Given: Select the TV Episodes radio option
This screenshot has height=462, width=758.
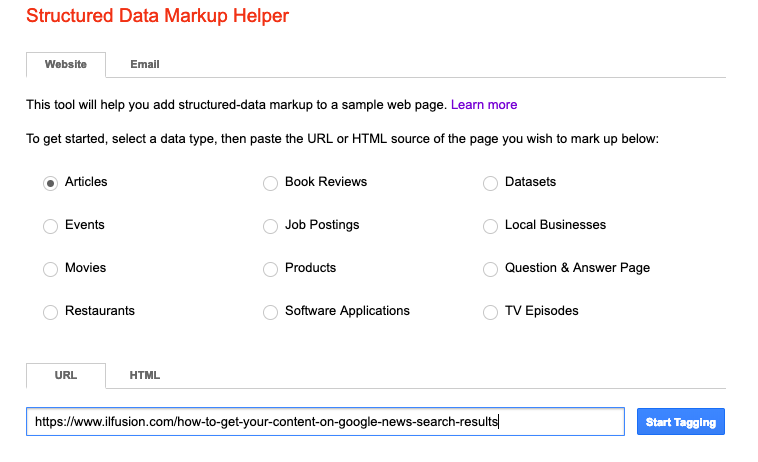Looking at the screenshot, I should pyautogui.click(x=490, y=312).
